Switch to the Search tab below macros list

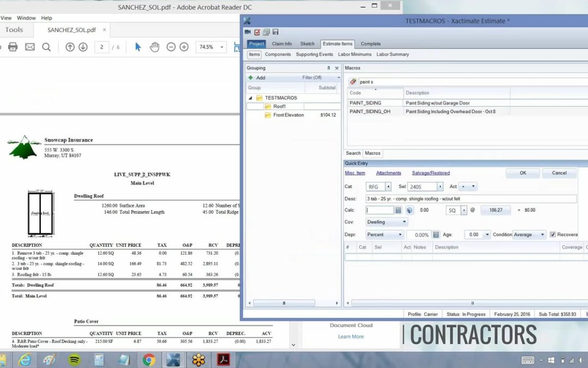[x=353, y=153]
